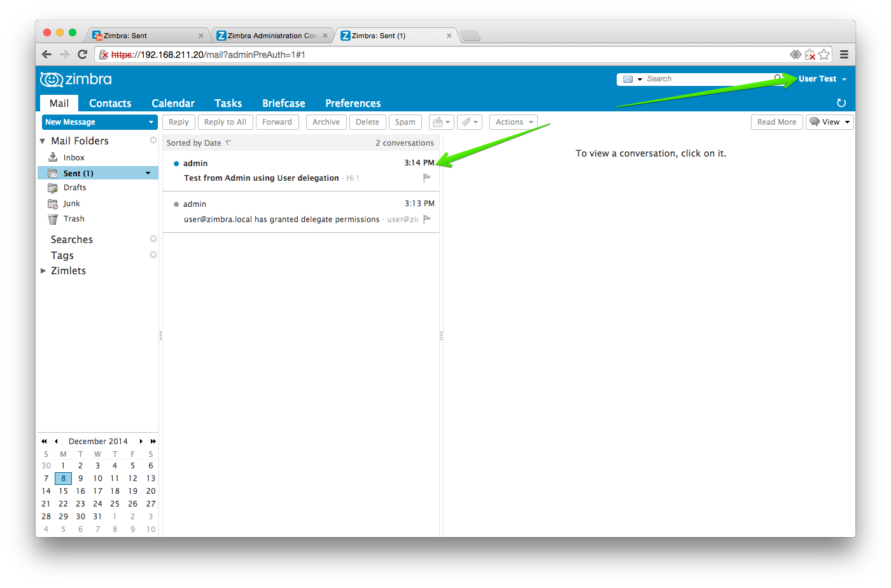Open the Chrome hamburger menu
Screen dimensions: 891x588
(x=844, y=55)
